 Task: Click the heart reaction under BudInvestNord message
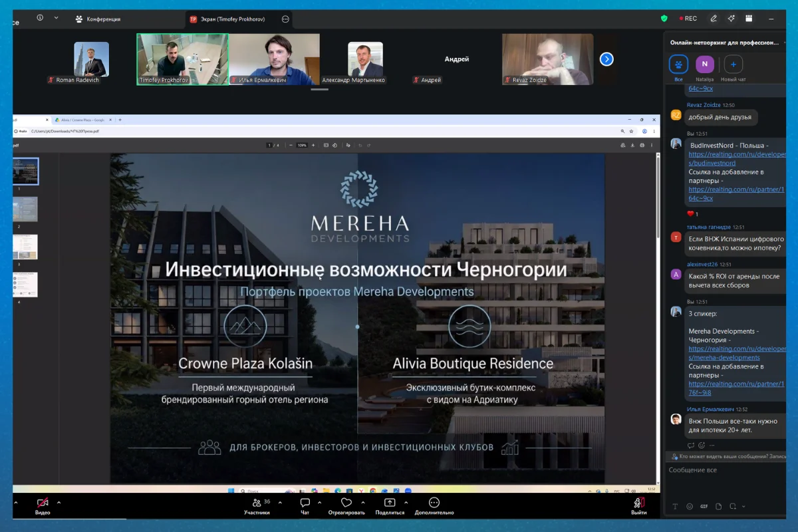coord(693,214)
